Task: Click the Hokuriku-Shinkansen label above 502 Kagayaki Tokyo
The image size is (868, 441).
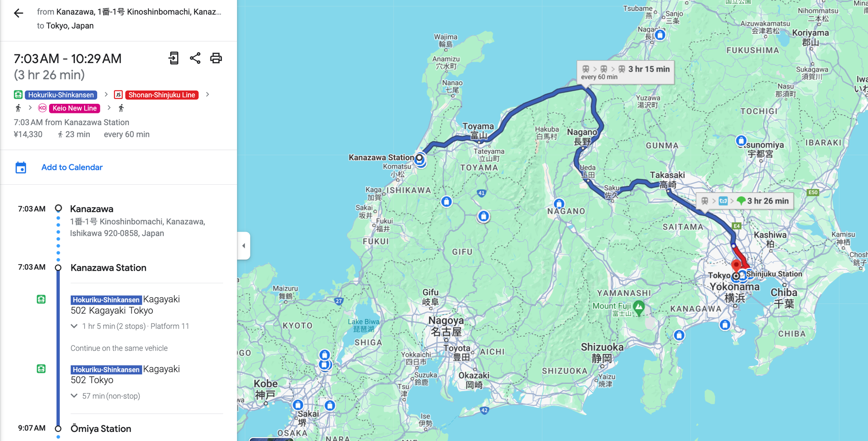Action: (x=106, y=300)
